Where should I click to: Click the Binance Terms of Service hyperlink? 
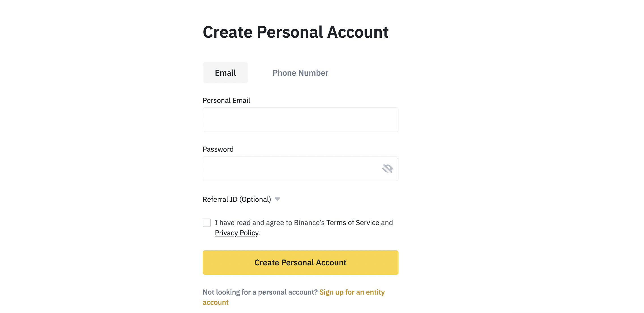click(352, 223)
